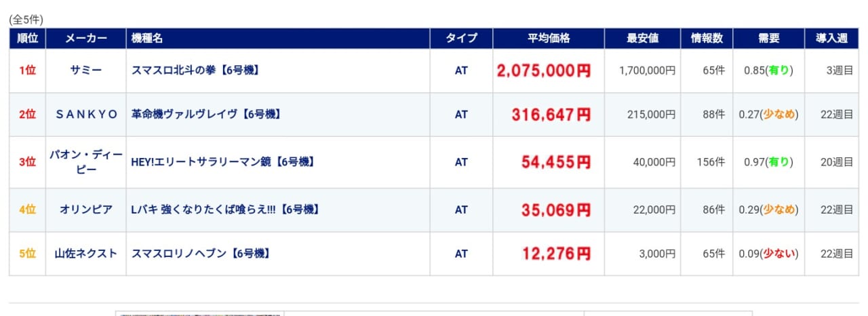The width and height of the screenshot is (868, 316).
Task: Select the パオン・ディーピー maker cell
Action: click(86, 162)
